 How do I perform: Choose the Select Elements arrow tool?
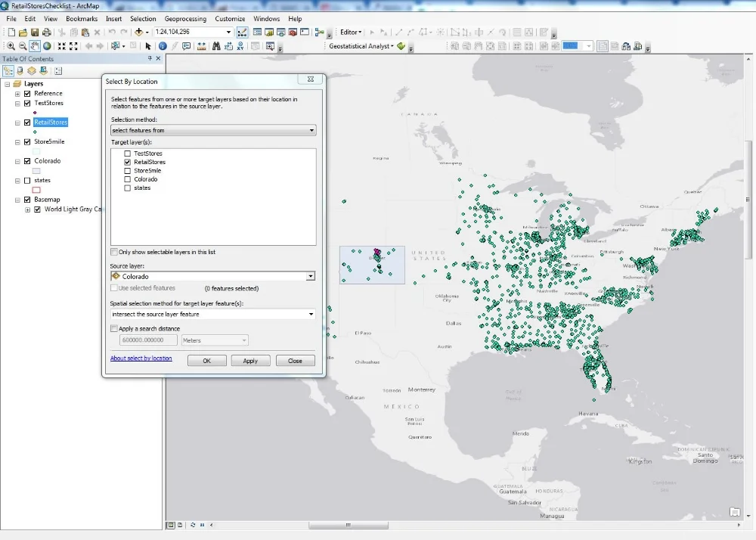click(x=148, y=46)
